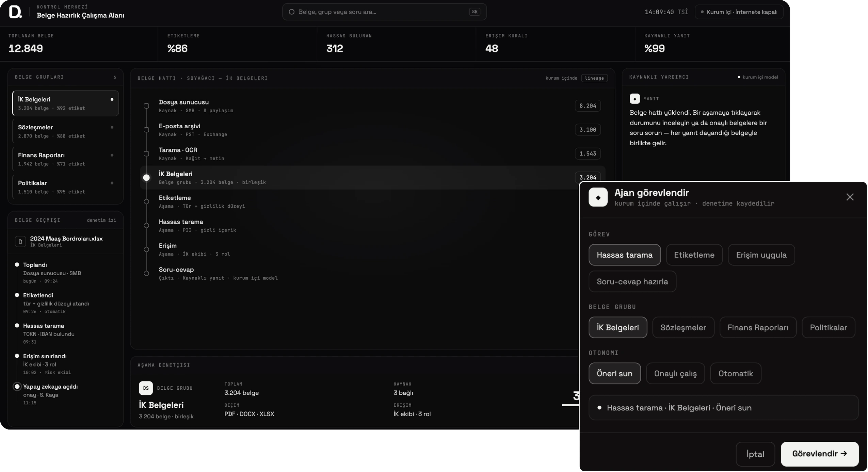Click the Toplandı history dot
Image resolution: width=868 pixels, height=472 pixels.
(17, 264)
